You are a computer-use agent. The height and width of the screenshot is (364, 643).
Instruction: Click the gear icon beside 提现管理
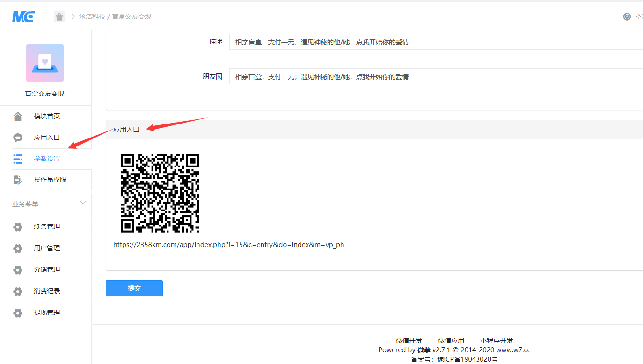tap(18, 313)
